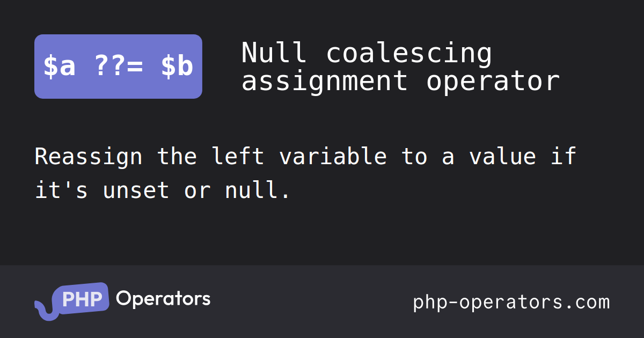Click the word "unset" in the description
The width and height of the screenshot is (644, 338).
coord(136,190)
